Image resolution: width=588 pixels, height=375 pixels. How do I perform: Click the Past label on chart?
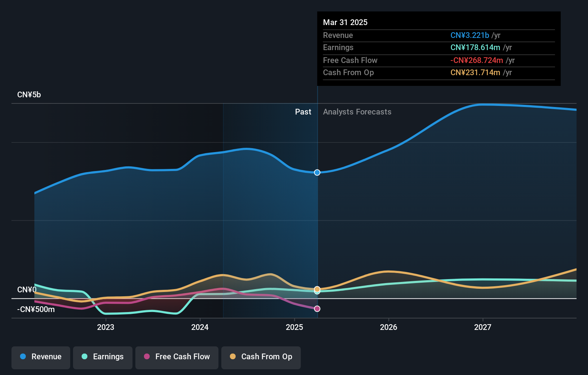303,112
